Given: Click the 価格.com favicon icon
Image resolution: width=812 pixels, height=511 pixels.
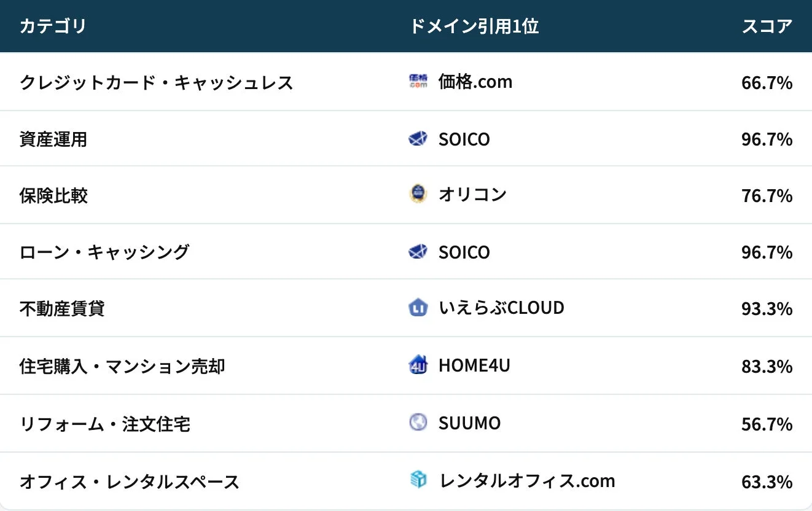Looking at the screenshot, I should pyautogui.click(x=418, y=82).
